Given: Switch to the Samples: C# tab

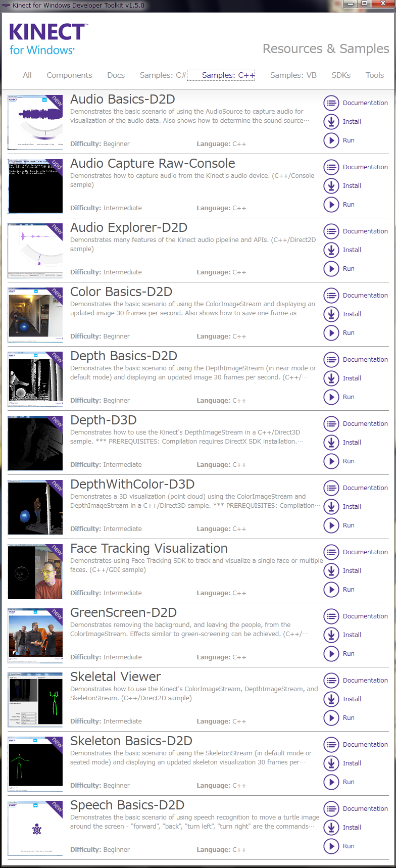Looking at the screenshot, I should 163,75.
